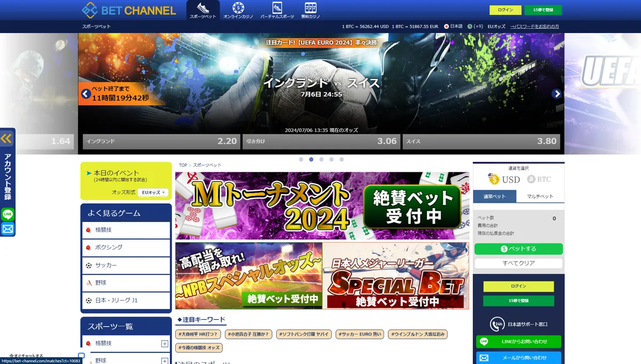Go to next banner slide arrow
This screenshot has width=641, height=364.
click(557, 94)
